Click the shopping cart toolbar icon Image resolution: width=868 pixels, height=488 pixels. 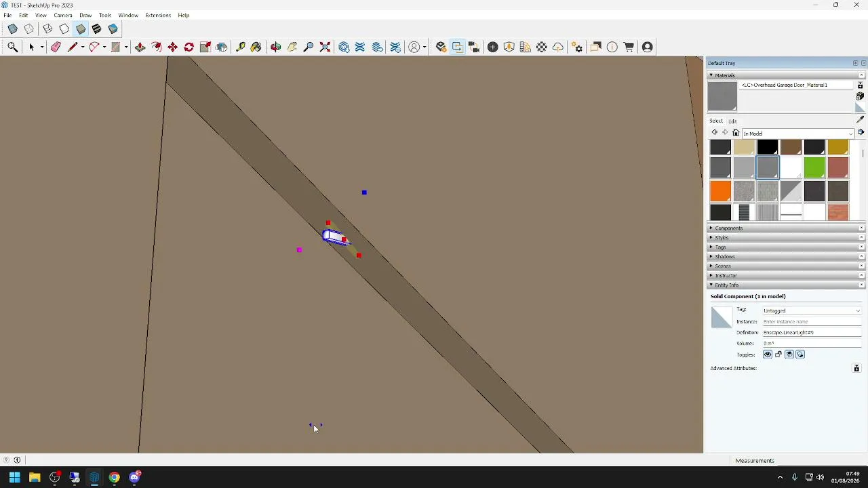click(x=629, y=47)
